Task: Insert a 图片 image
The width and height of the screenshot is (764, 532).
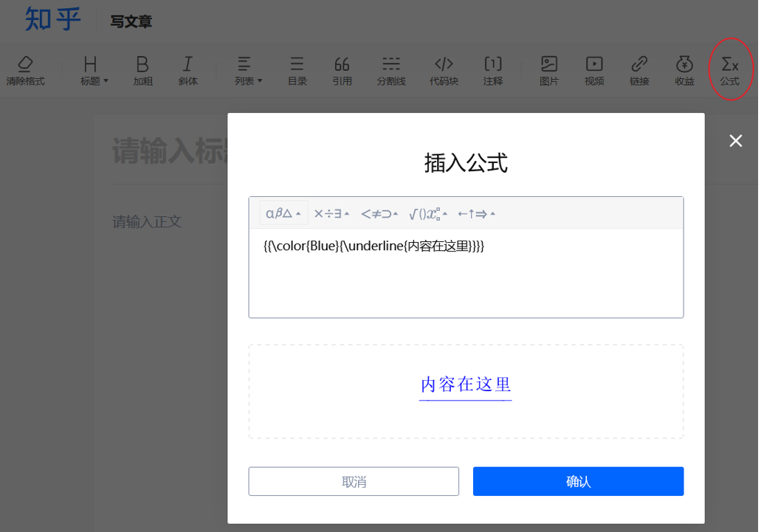Action: (548, 71)
